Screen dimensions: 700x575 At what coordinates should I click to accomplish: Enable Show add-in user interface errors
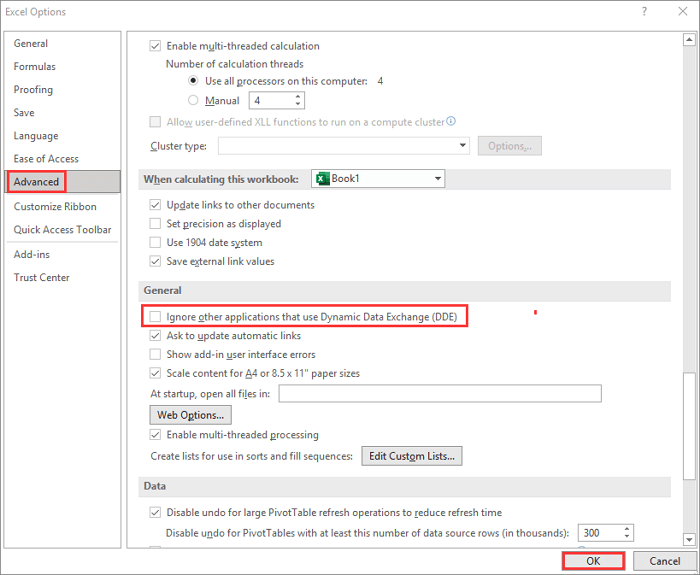[155, 354]
